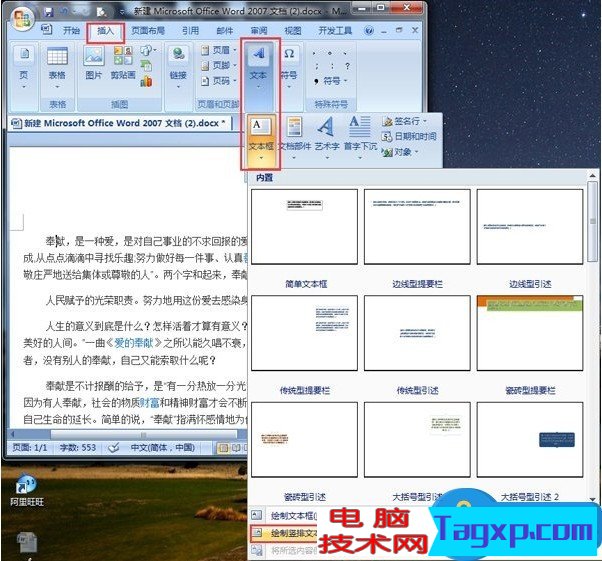Click the 文本框 (Text Box) button
The image size is (602, 561).
click(x=261, y=141)
